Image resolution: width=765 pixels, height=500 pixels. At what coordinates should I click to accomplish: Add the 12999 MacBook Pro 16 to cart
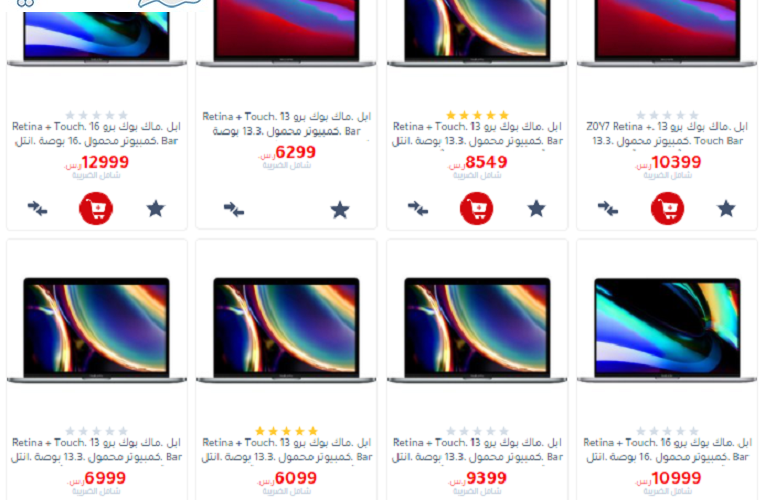click(x=96, y=209)
